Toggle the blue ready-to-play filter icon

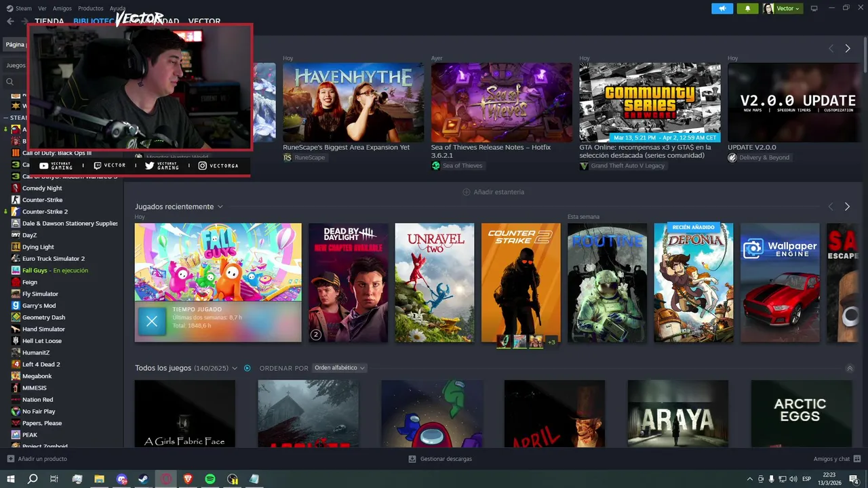248,368
